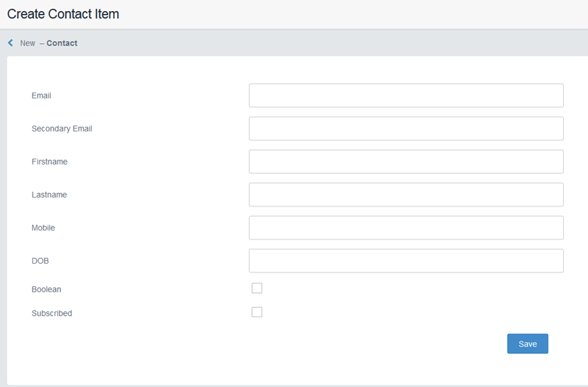
Task: Click the Mobile number field
Action: [406, 228]
